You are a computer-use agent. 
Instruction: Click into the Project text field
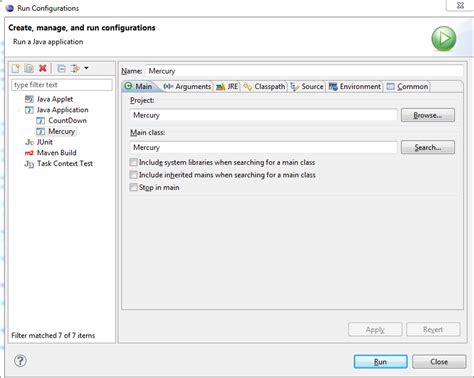[263, 115]
